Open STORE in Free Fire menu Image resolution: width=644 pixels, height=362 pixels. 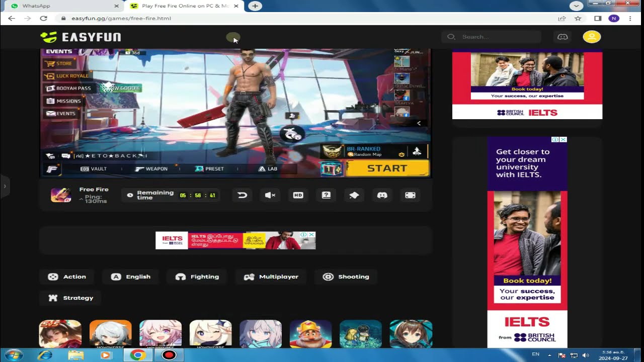[59, 64]
